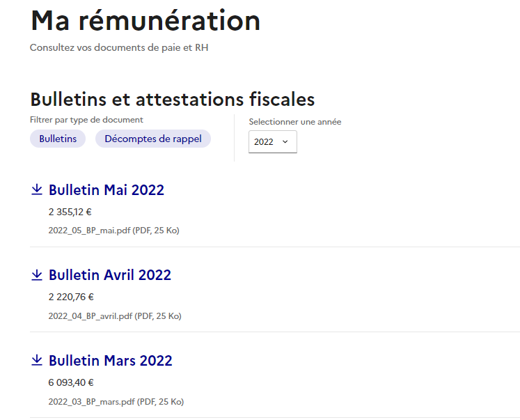Viewport: 520px width, 420px height.
Task: Click the download icon for Bulletin Mai 2022
Action: coord(37,189)
